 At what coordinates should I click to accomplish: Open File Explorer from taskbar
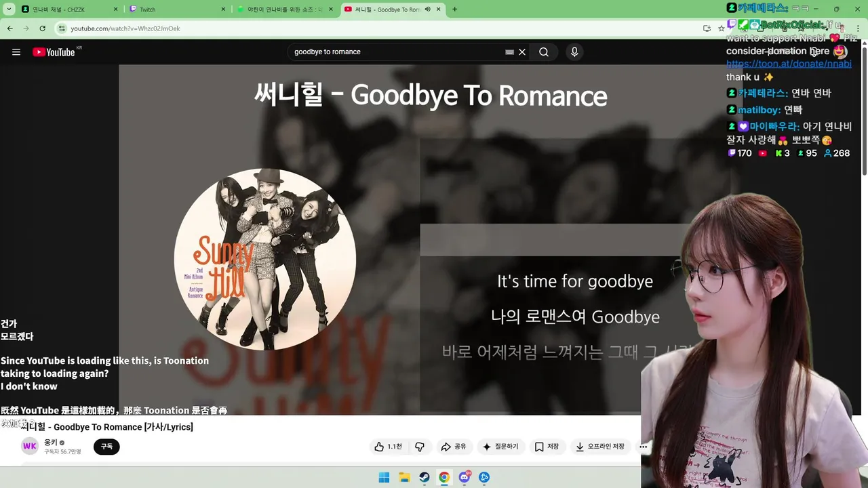tap(404, 477)
